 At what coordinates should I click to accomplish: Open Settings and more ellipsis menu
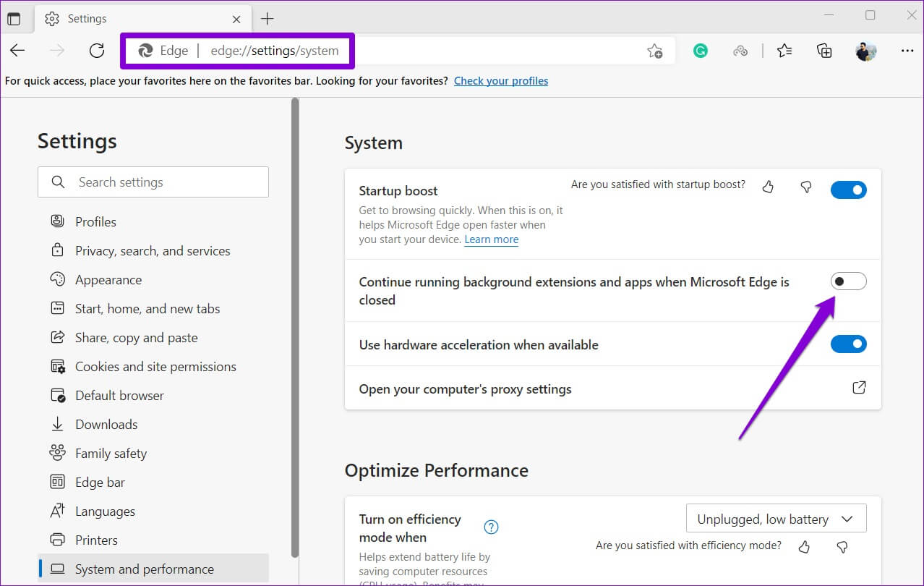click(907, 51)
